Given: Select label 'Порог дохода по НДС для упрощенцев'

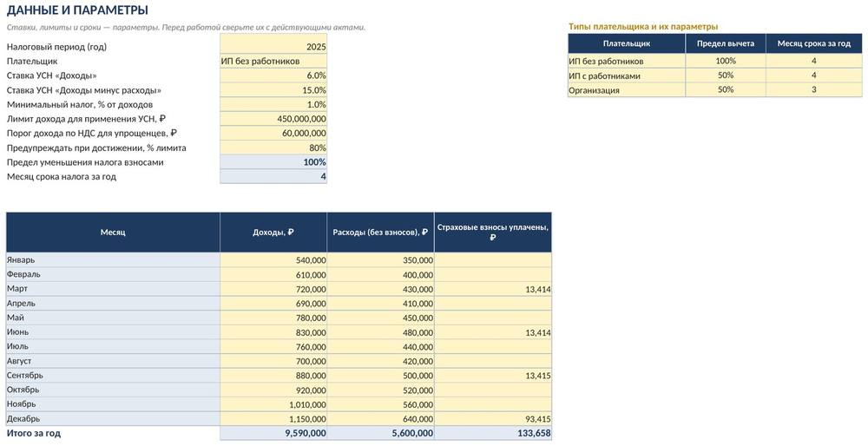Looking at the screenshot, I should coord(92,134).
